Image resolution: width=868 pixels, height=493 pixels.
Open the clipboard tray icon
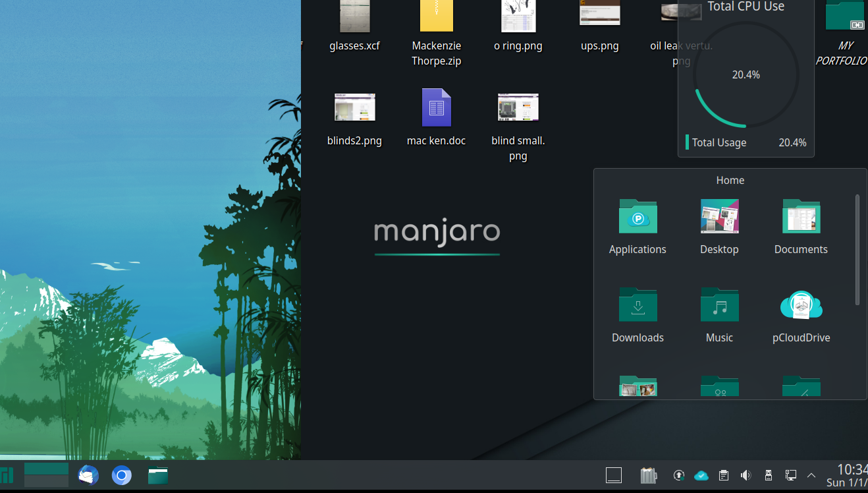pos(724,475)
